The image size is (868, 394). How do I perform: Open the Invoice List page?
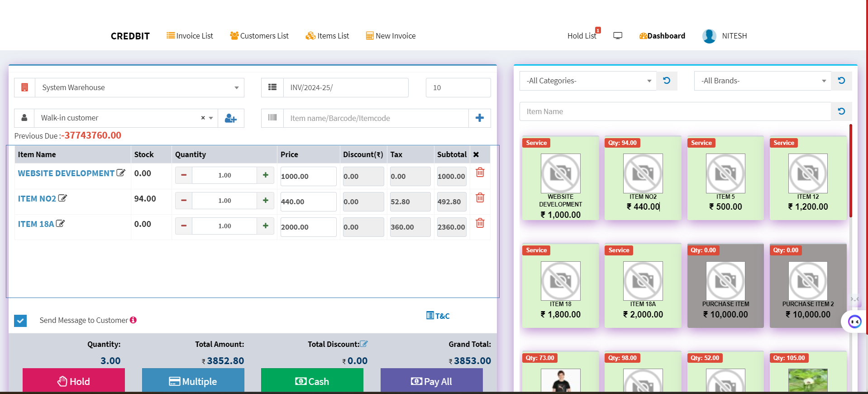(x=190, y=36)
